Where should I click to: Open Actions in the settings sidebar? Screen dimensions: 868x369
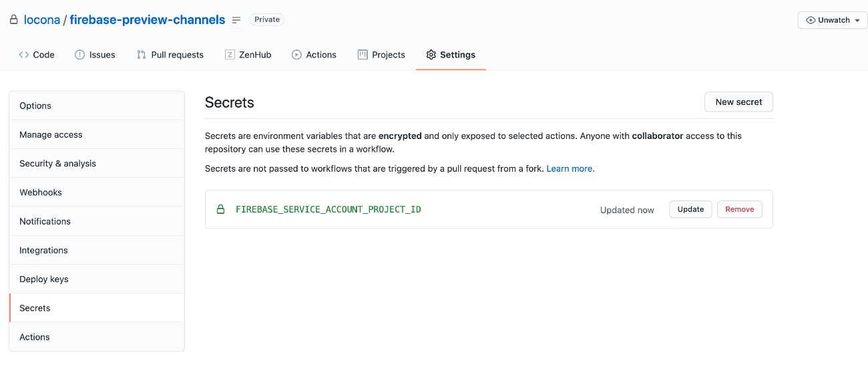pos(97,337)
